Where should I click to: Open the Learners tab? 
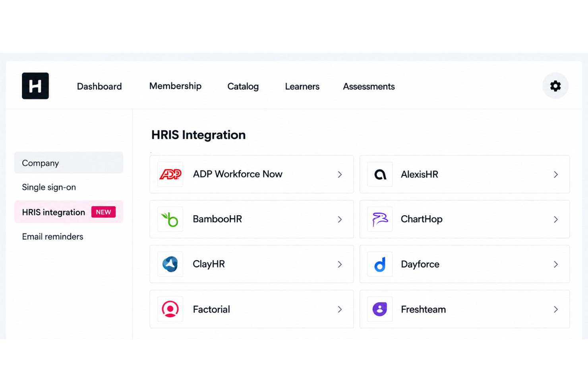(302, 87)
